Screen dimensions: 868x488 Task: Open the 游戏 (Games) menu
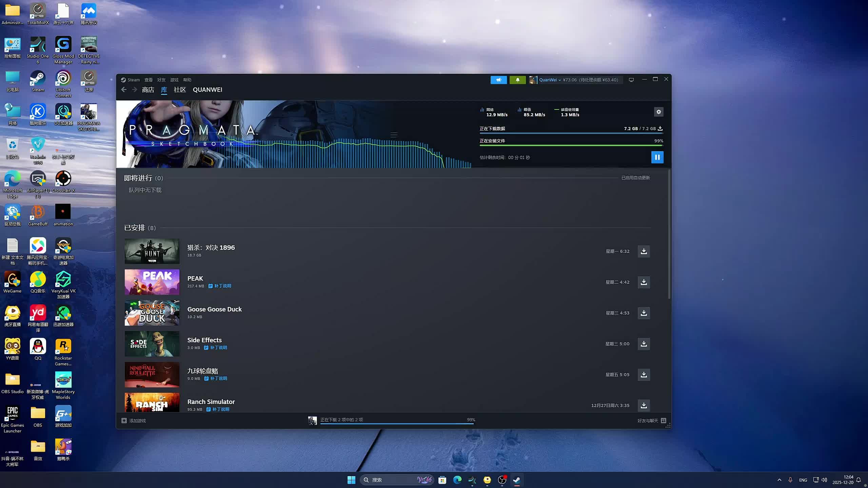click(x=174, y=80)
